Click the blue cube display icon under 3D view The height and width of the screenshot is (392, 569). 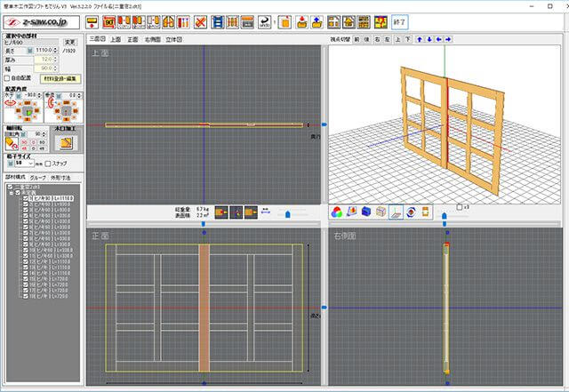(x=366, y=212)
